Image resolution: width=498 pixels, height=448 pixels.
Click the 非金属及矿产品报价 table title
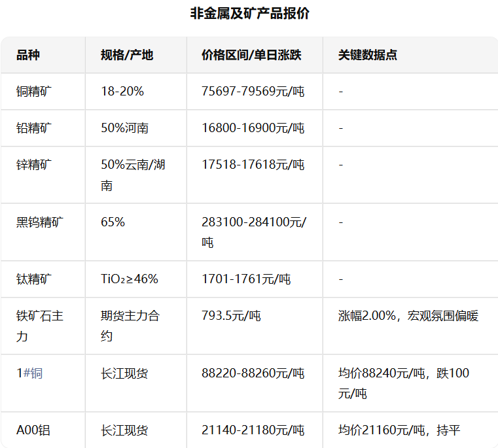(249, 14)
